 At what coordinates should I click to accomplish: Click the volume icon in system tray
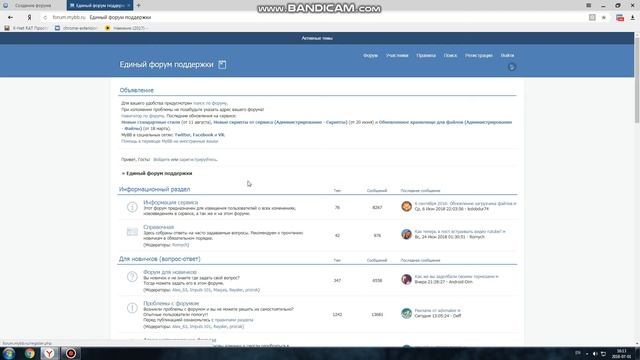595,353
